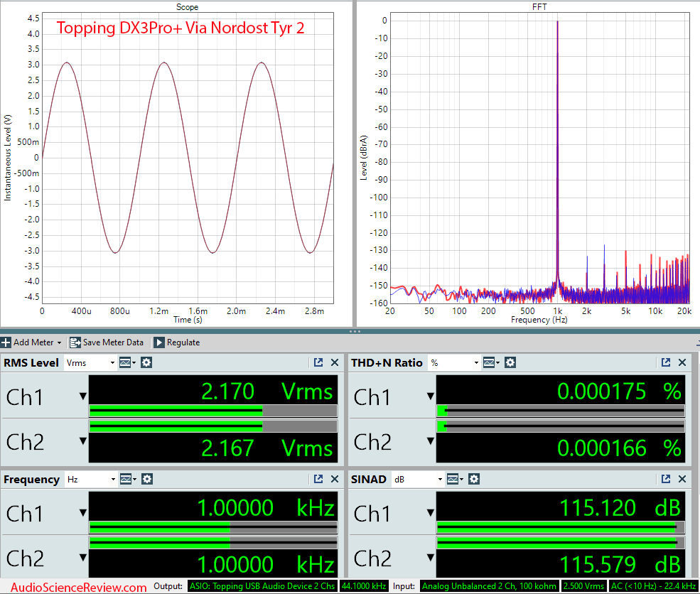Click Save Meter Data button
700x594 pixels.
(107, 342)
